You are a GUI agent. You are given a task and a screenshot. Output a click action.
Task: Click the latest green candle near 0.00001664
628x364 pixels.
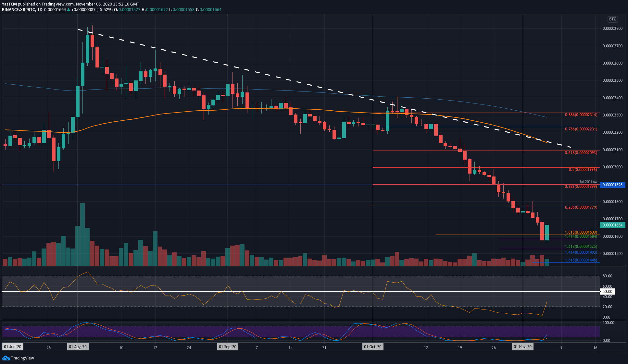tap(547, 232)
